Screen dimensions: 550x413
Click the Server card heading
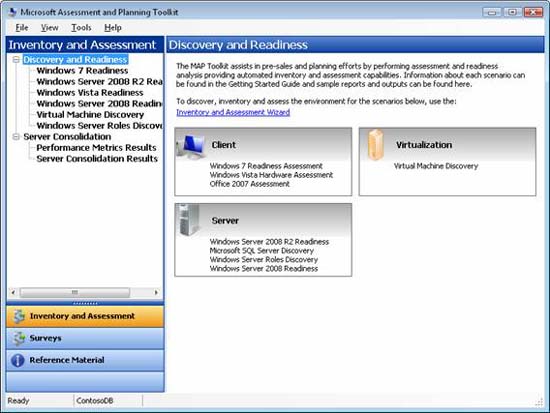225,221
